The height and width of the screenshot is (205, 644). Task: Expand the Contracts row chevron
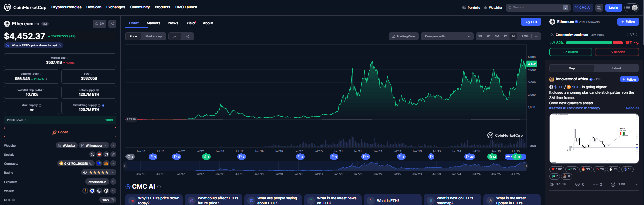point(113,163)
